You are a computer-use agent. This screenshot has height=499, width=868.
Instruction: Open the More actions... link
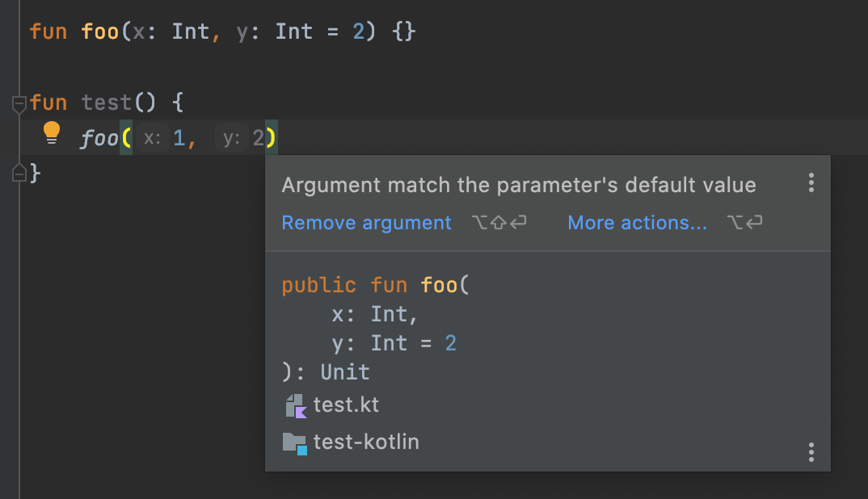click(x=637, y=222)
